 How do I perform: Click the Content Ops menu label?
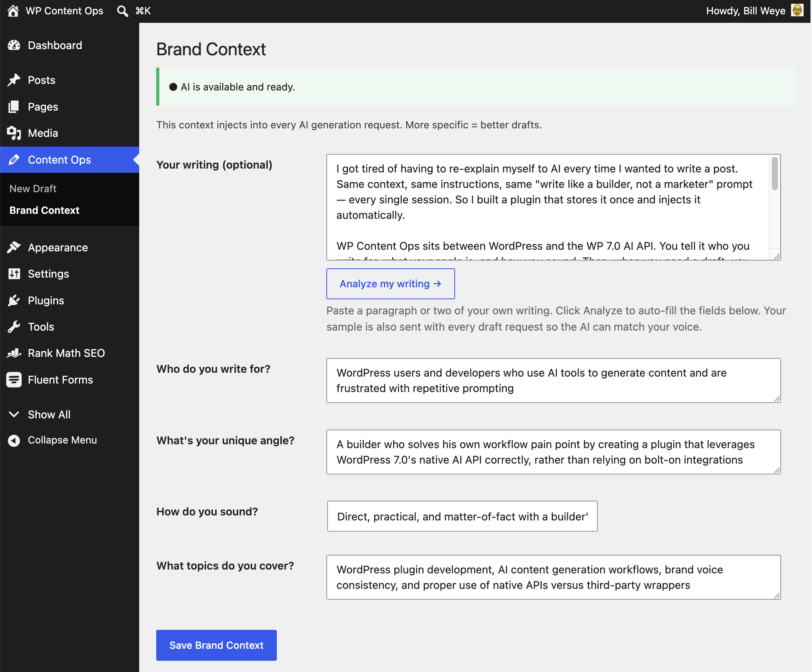coord(59,160)
